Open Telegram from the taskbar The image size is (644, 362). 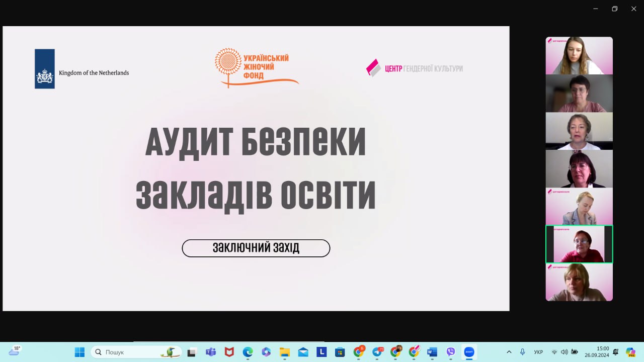(x=376, y=352)
